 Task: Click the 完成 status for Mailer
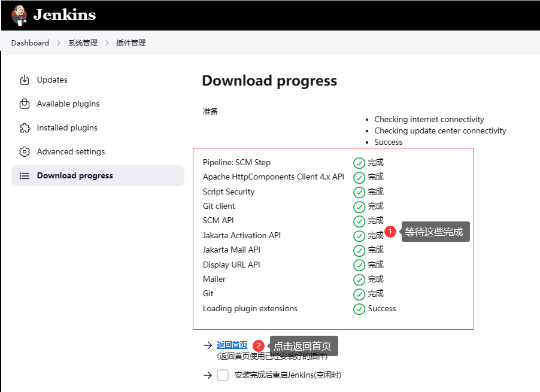point(376,279)
